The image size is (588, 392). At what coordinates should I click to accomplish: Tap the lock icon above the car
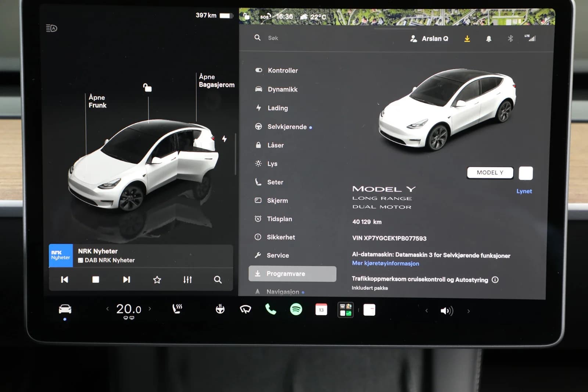[147, 87]
